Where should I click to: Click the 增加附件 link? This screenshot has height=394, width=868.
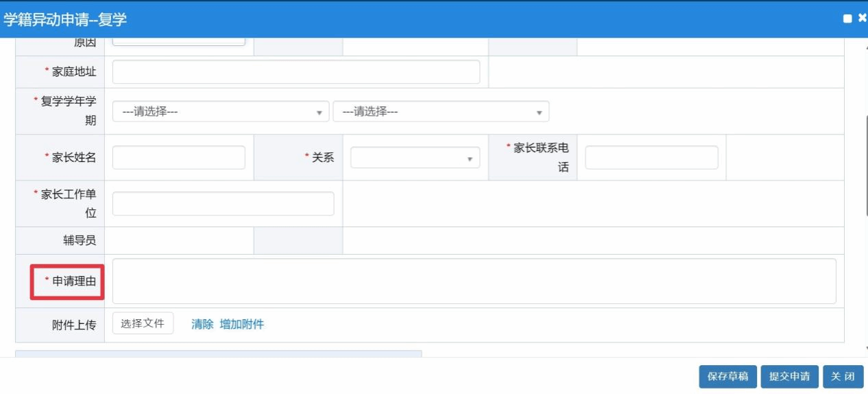pyautogui.click(x=241, y=325)
